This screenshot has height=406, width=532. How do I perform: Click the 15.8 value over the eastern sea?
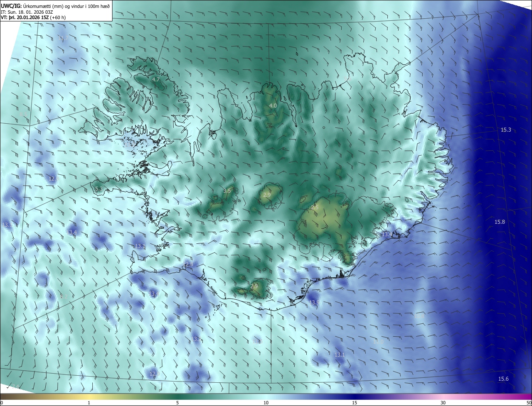[500, 222]
